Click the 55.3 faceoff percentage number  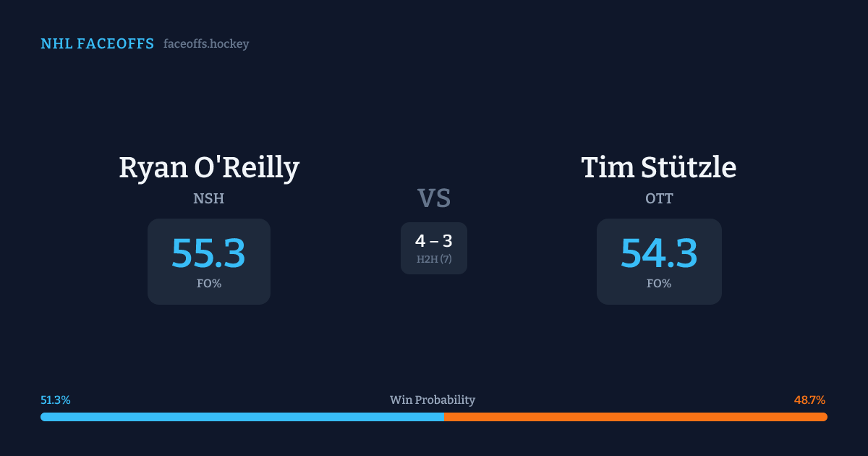[208, 253]
